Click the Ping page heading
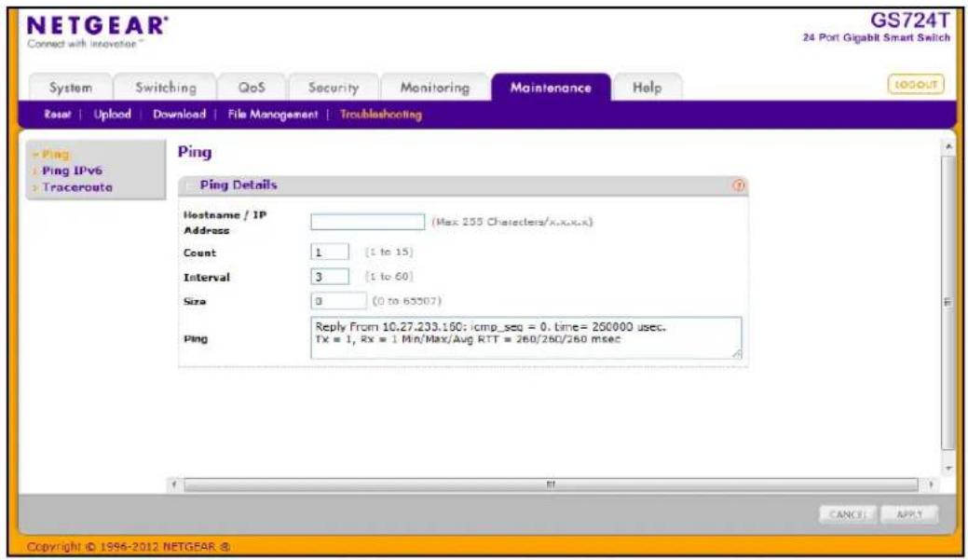Viewport: 968px width, 560px height. 195,152
